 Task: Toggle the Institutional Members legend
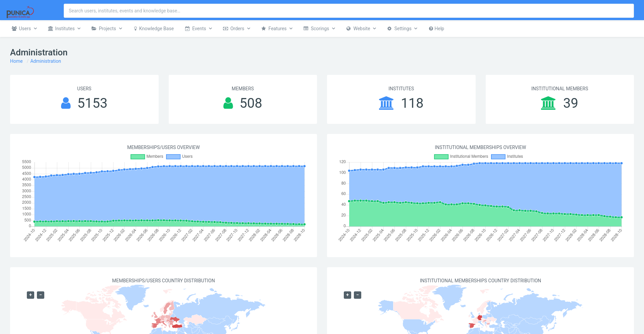(x=461, y=156)
